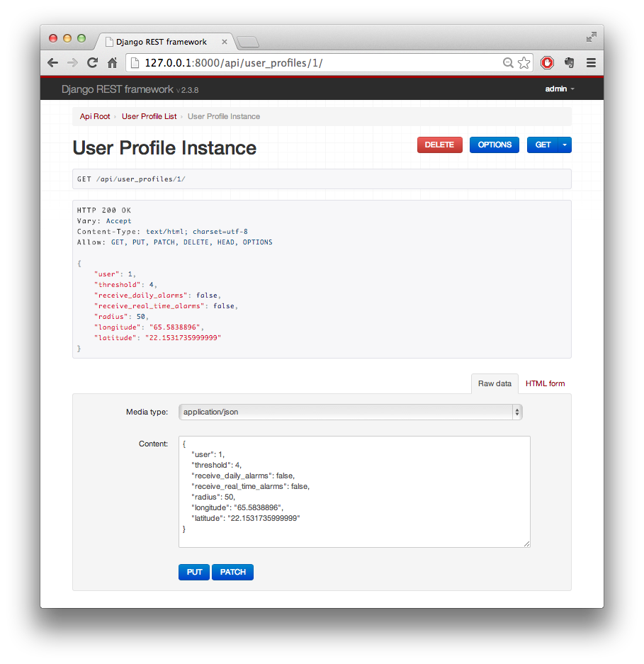Click the red DELETE button
644x664 pixels.
[439, 145]
